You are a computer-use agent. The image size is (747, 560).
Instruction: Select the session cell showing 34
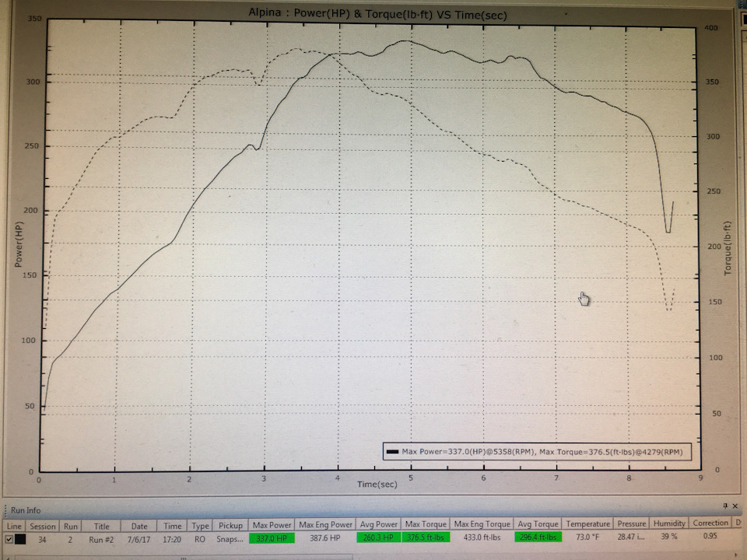click(42, 540)
